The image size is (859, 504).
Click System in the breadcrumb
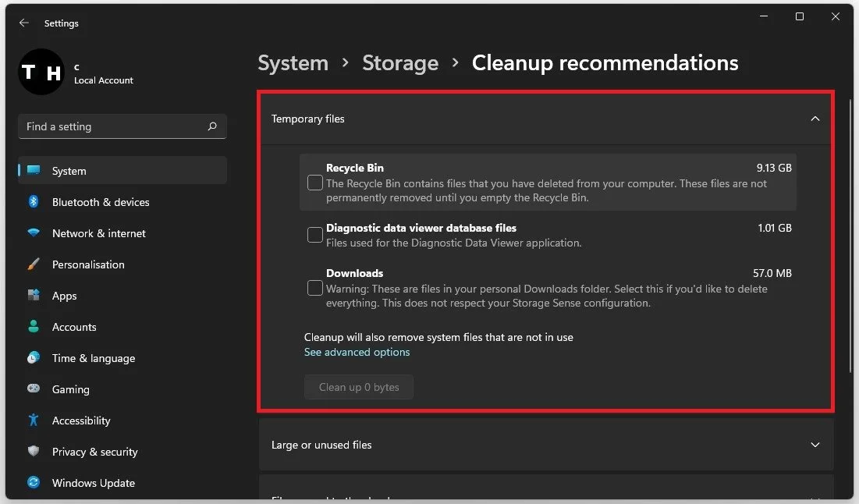[293, 63]
